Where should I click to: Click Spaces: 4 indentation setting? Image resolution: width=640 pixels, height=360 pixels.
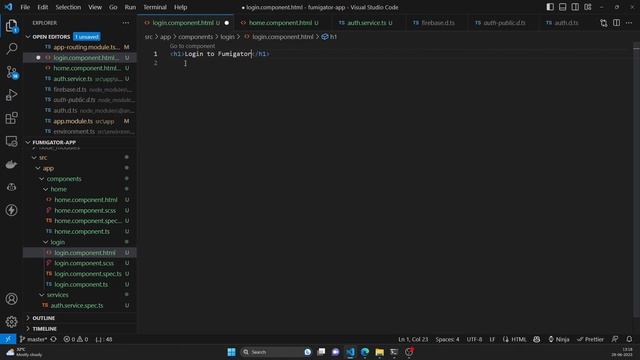(447, 339)
